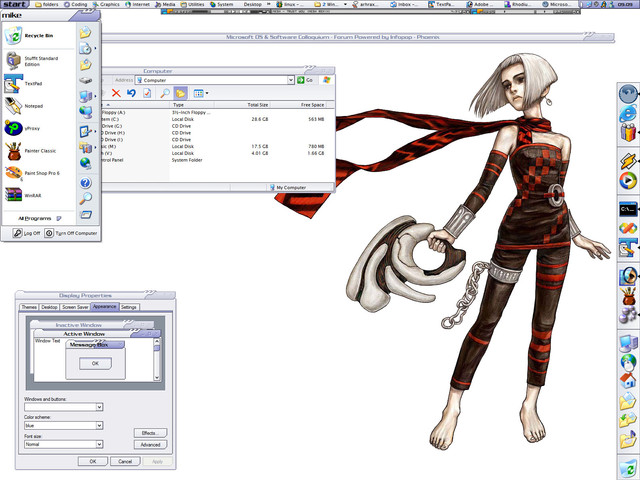Open network places icon in start menu sidebar

click(x=85, y=112)
